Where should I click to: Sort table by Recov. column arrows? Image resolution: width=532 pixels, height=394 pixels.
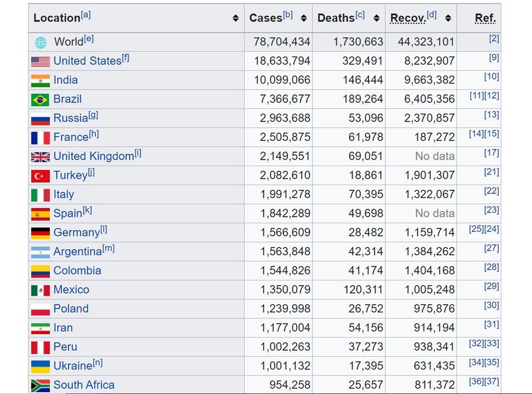448,19
